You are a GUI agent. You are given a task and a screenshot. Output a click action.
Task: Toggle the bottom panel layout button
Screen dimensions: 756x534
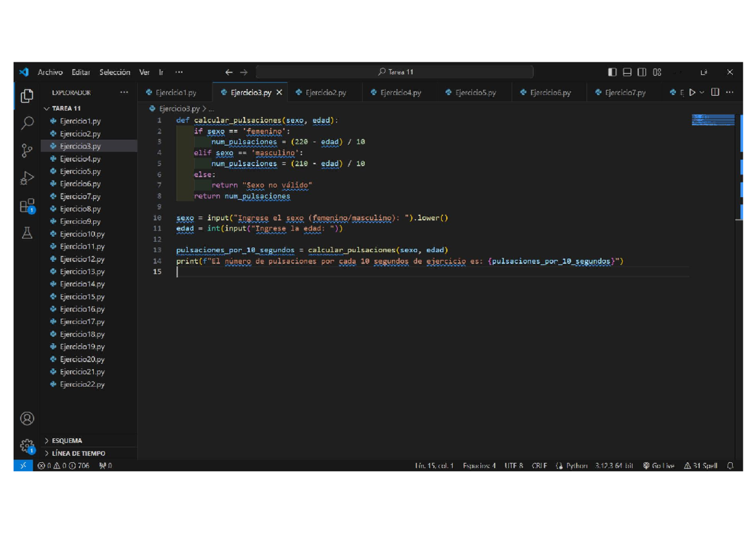pos(627,72)
